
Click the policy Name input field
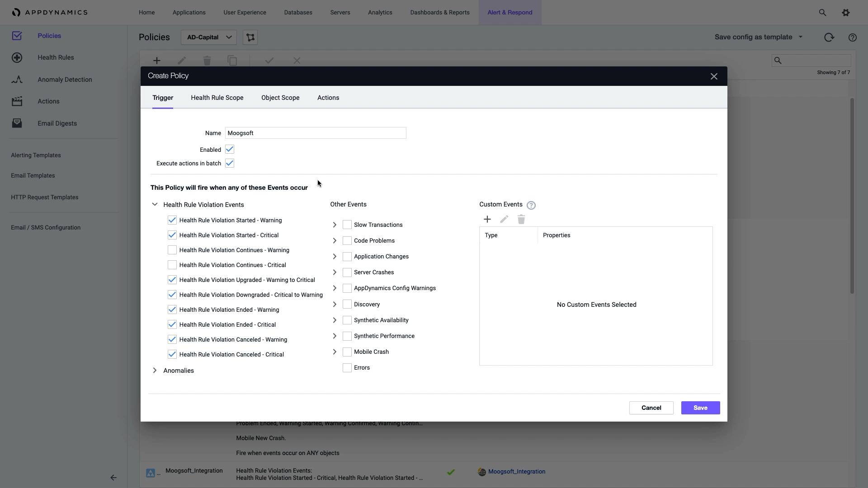point(316,133)
